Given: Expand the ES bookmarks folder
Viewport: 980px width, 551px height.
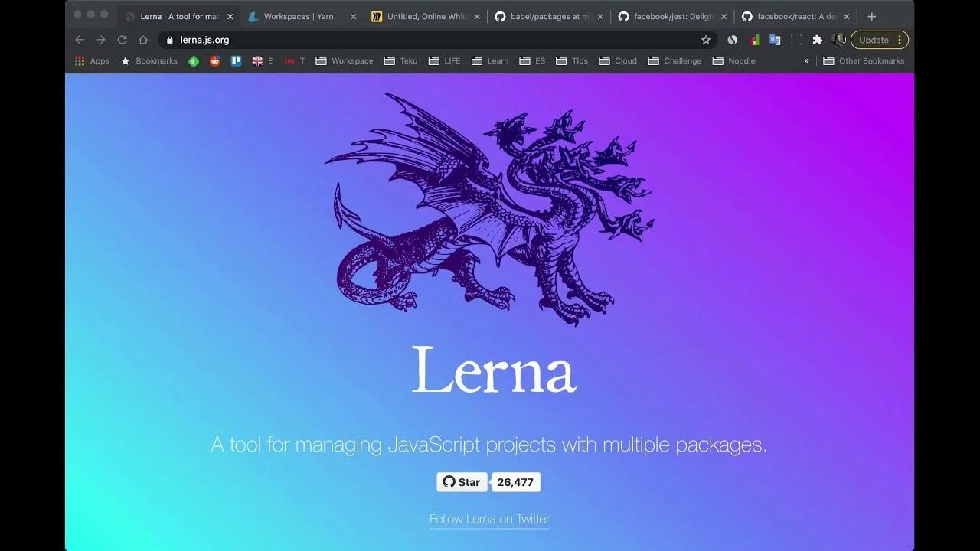Looking at the screenshot, I should [532, 60].
